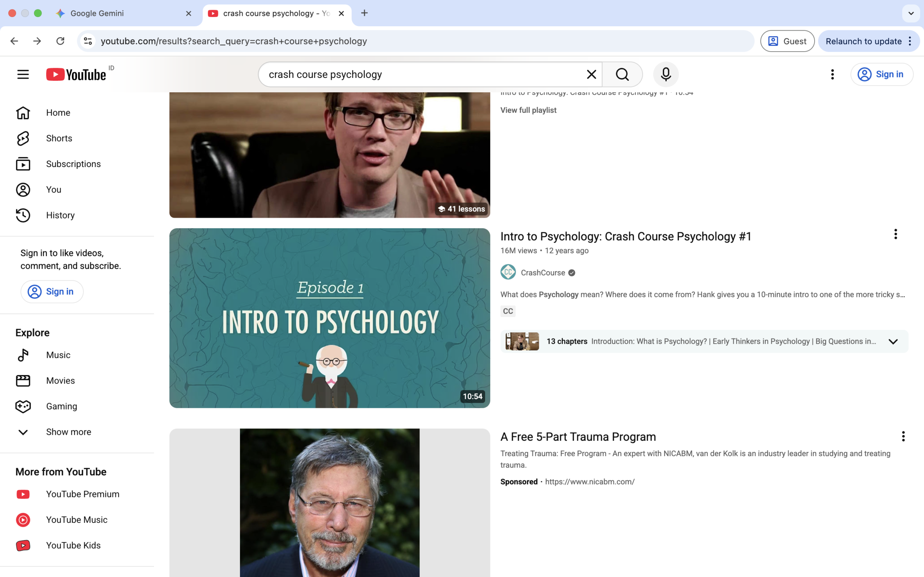Open the hamburger guide menu
The height and width of the screenshot is (577, 924).
tap(23, 74)
